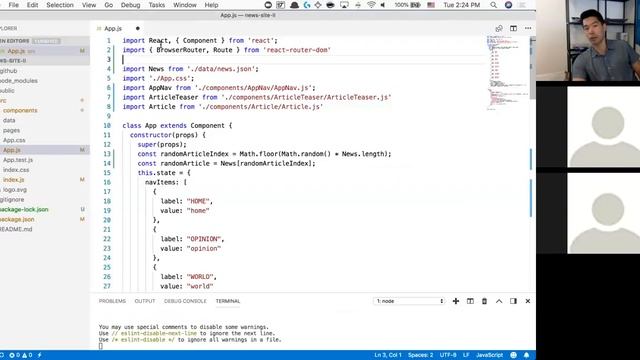Viewport: 640px width, 360px height.
Task: Switch to the Debug Console tab
Action: pos(185,301)
